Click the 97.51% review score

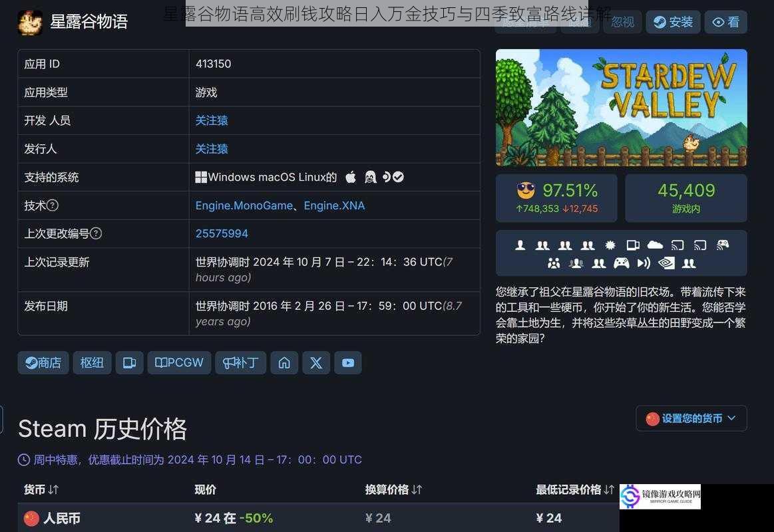click(570, 190)
